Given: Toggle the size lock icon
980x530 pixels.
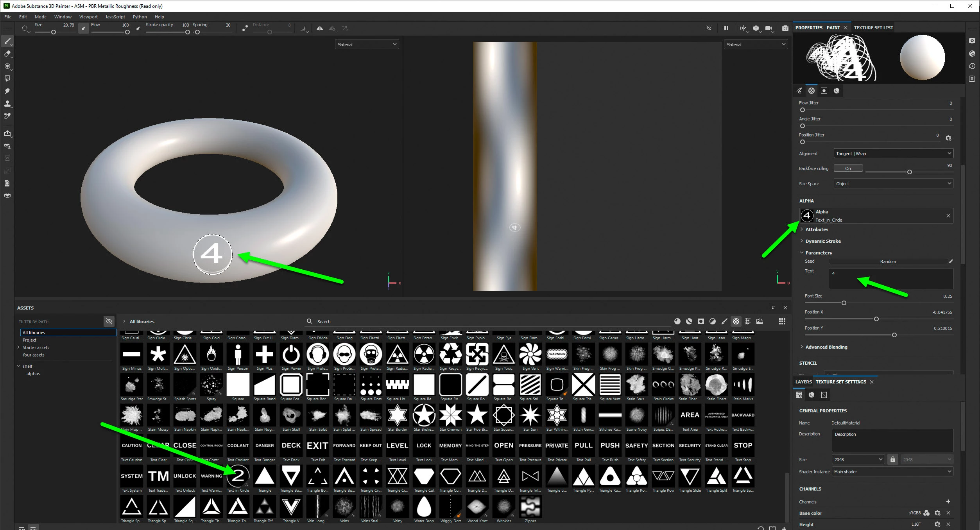Looking at the screenshot, I should point(892,460).
